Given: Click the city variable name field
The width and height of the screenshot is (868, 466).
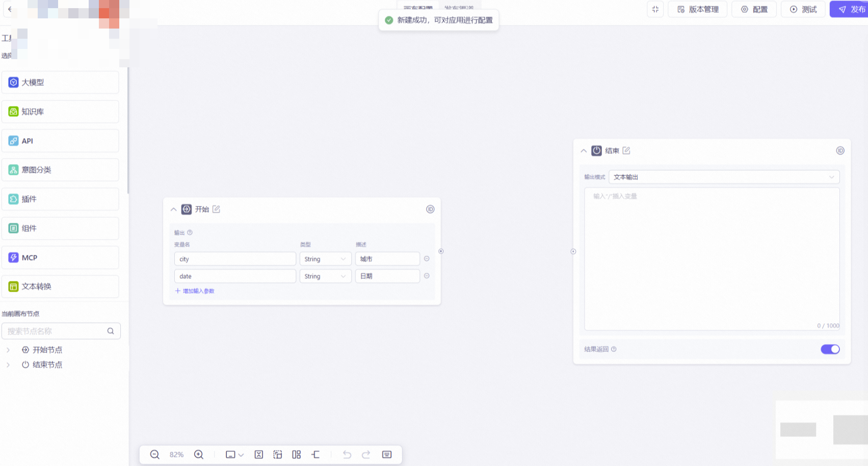Looking at the screenshot, I should coord(235,259).
